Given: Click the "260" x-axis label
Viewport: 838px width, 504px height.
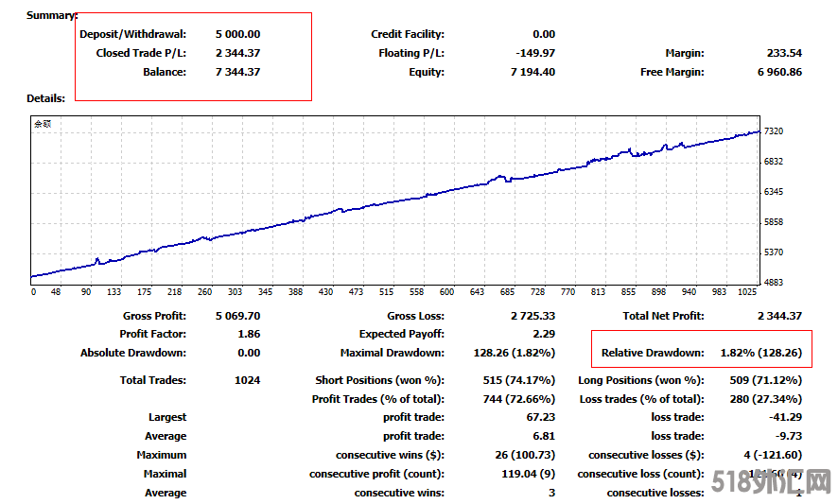Looking at the screenshot, I should tap(204, 292).
